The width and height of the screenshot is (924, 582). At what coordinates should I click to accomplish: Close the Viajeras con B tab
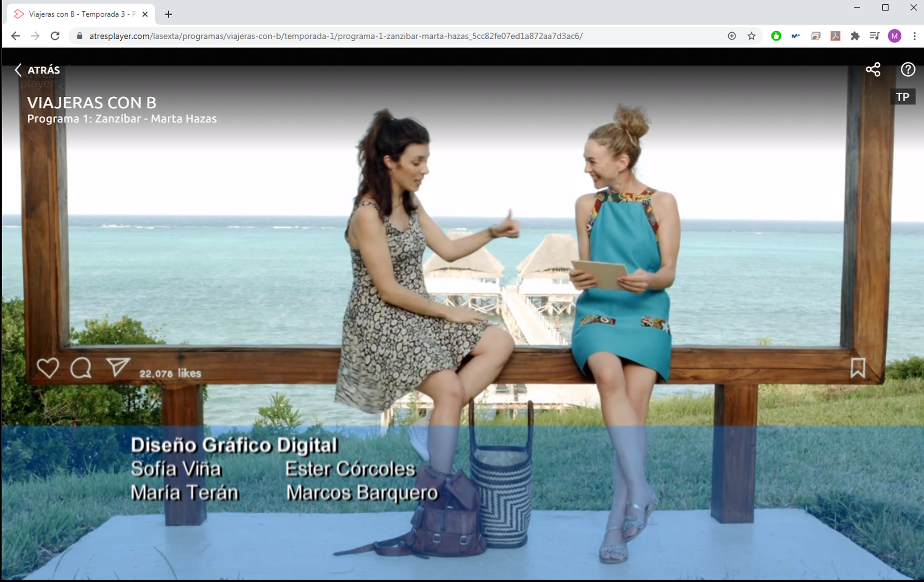pyautogui.click(x=145, y=15)
